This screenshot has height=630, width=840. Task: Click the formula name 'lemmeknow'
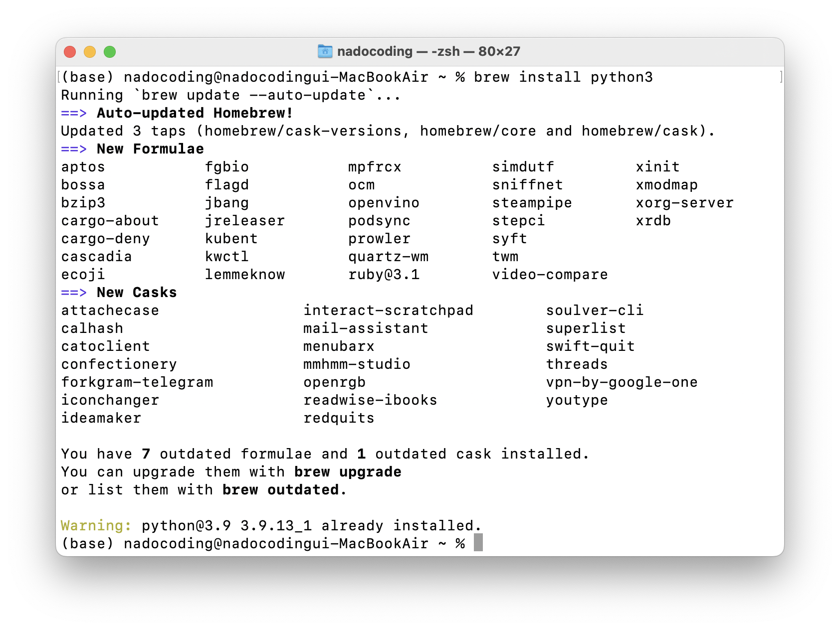244,275
